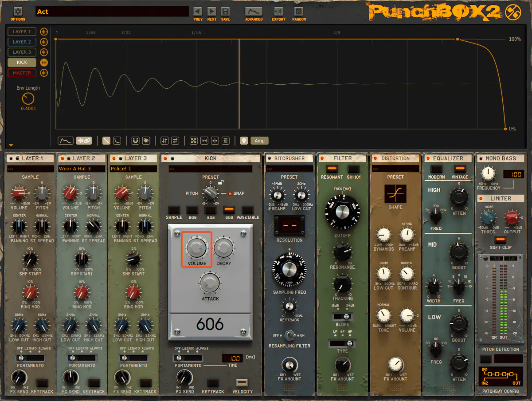Open the Layer 1 sample name selector
Screen dimensions: 532x401
[30, 169]
